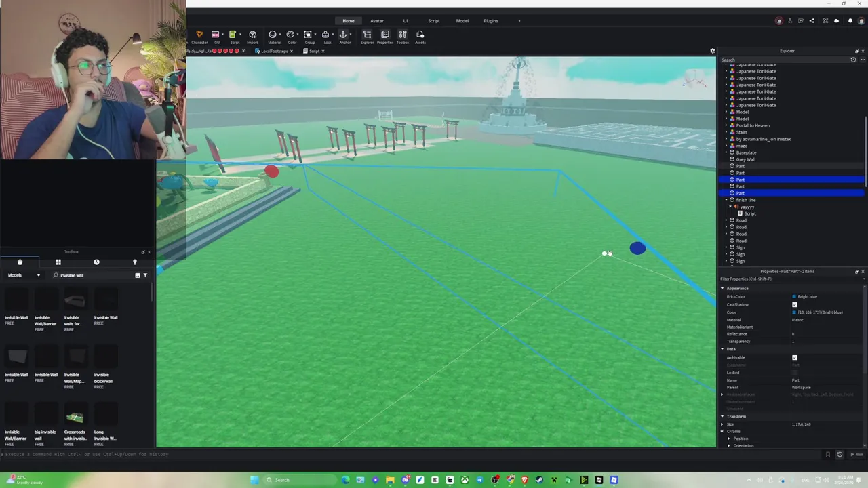Toggle the Properties panel button
868x488 pixels.
click(385, 37)
